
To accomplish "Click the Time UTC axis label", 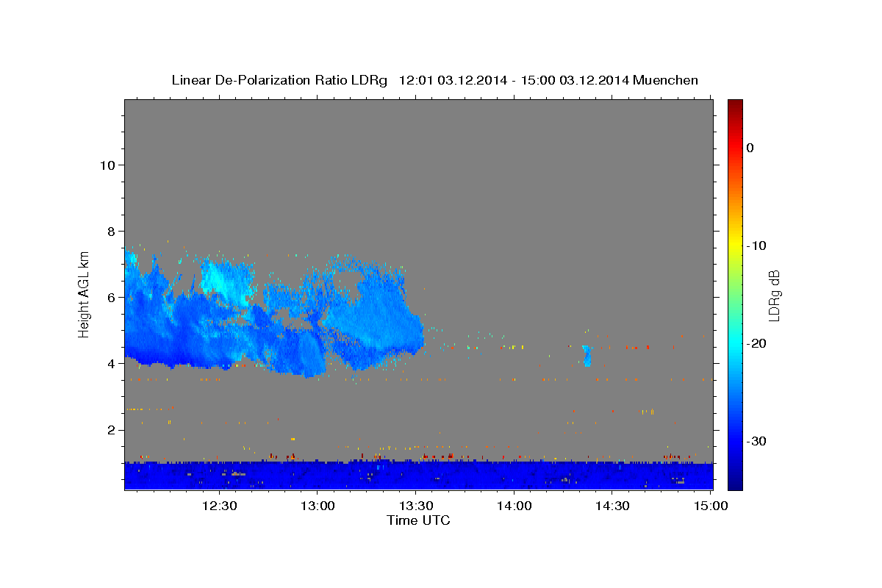I will (418, 520).
